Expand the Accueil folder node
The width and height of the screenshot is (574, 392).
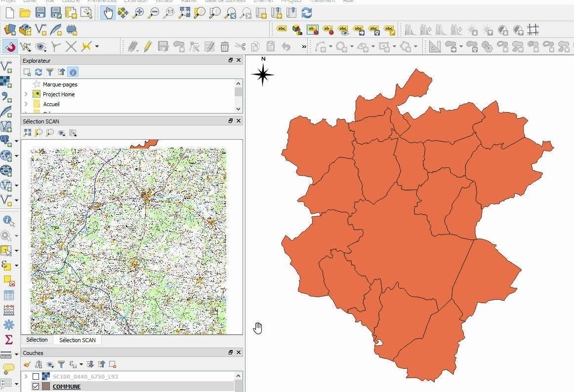click(26, 104)
